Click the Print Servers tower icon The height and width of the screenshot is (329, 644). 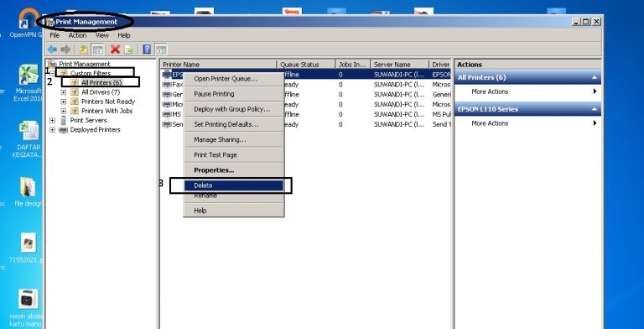coord(63,120)
